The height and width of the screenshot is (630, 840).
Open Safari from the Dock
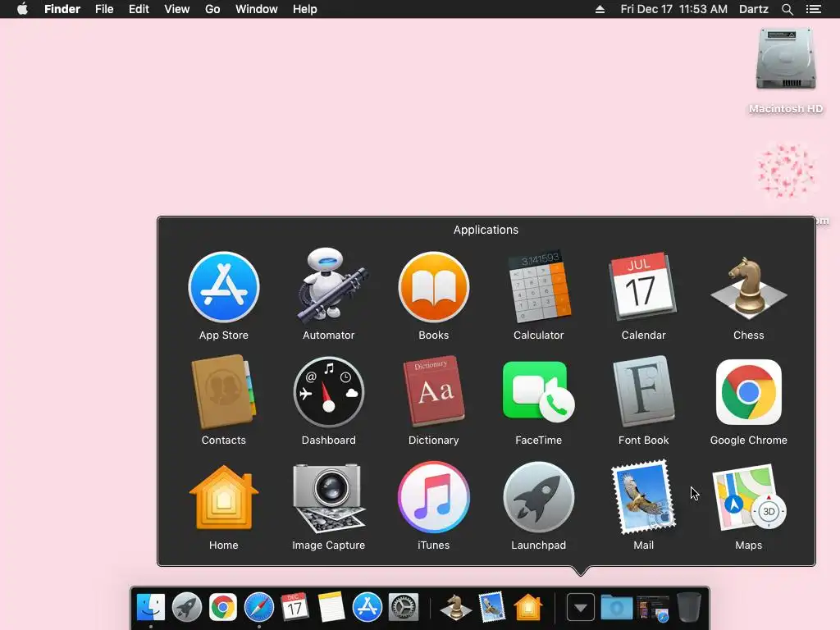259,608
